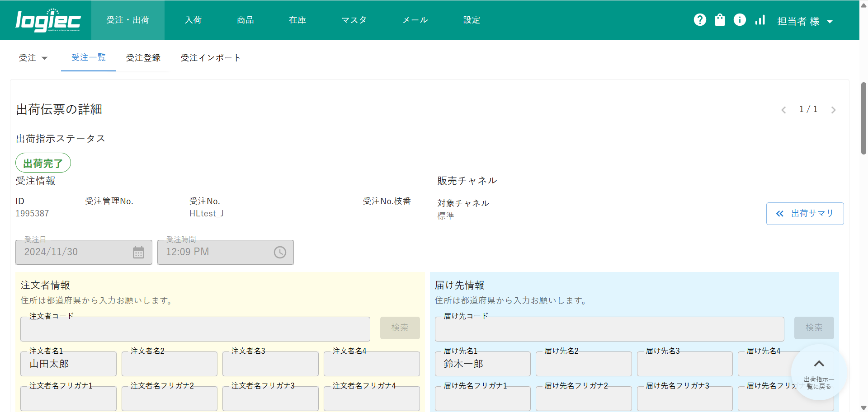Click the logiec logo
This screenshot has height=412, width=868.
[48, 20]
